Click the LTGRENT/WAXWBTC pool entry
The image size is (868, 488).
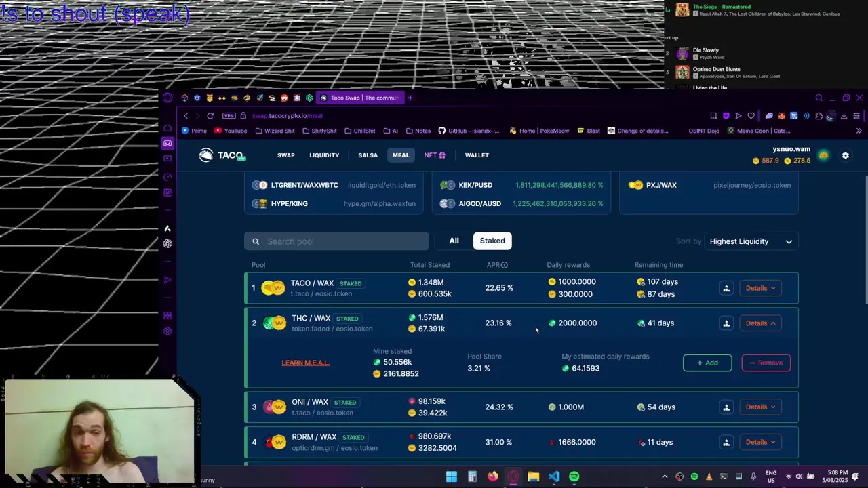(x=333, y=185)
